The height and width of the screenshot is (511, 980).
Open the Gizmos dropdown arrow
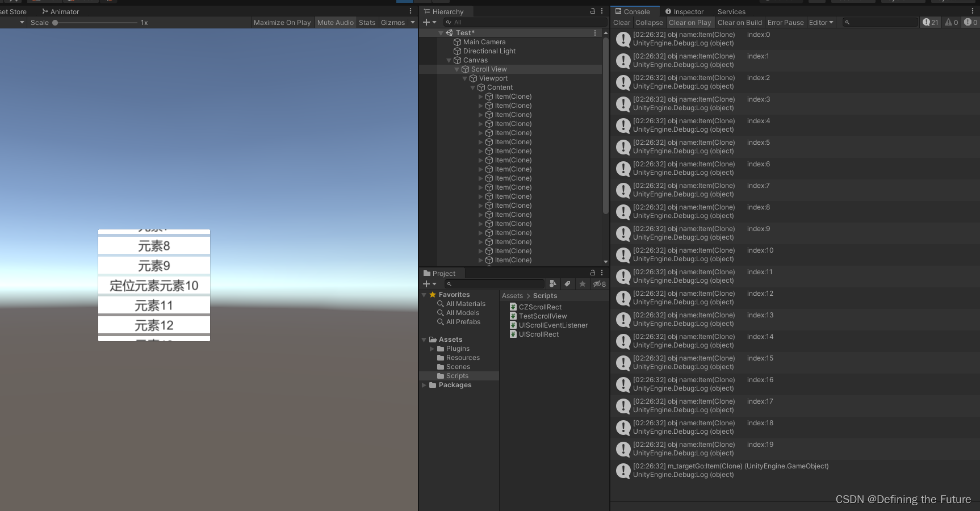tap(413, 22)
